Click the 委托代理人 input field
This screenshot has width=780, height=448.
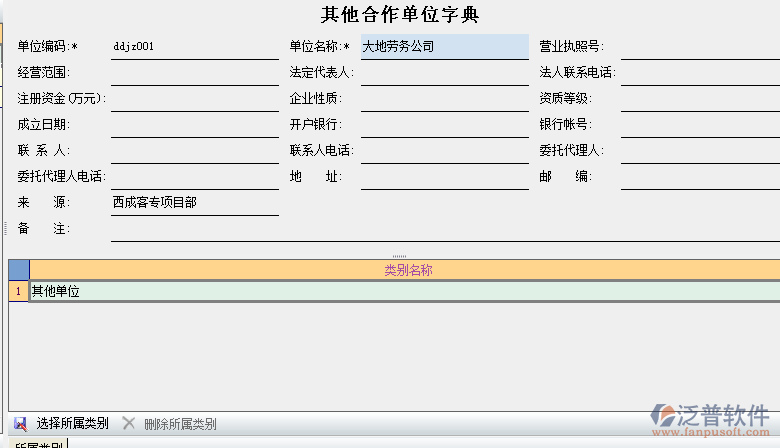tap(700, 151)
